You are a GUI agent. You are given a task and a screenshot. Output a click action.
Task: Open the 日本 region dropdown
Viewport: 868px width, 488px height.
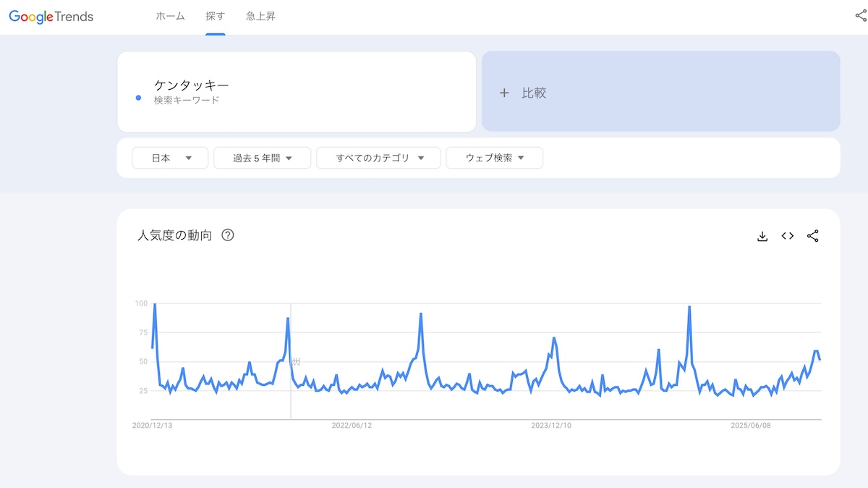(x=170, y=158)
